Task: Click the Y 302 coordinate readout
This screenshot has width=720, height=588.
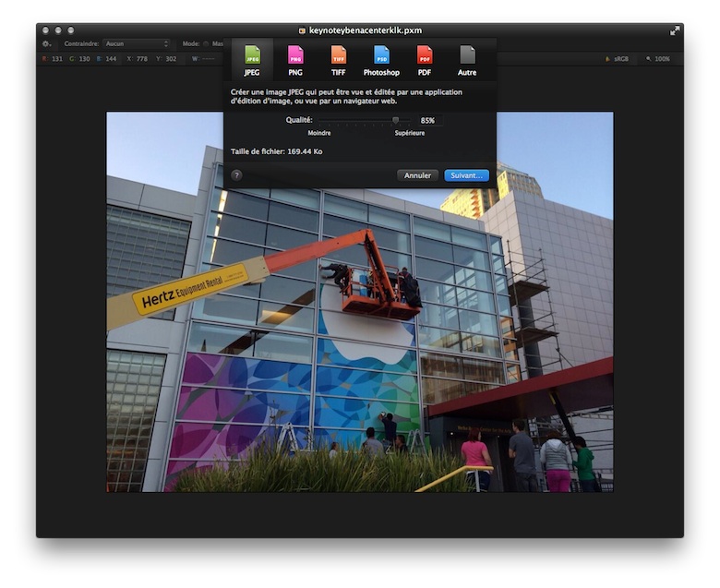Action: tap(167, 59)
